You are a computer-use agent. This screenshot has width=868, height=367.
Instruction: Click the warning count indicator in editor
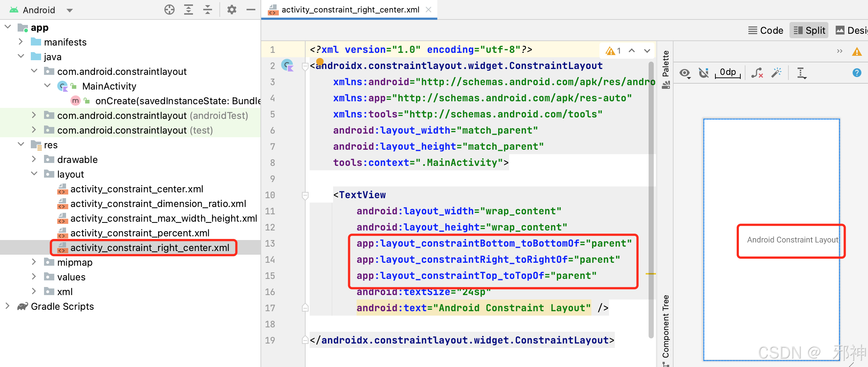(613, 51)
